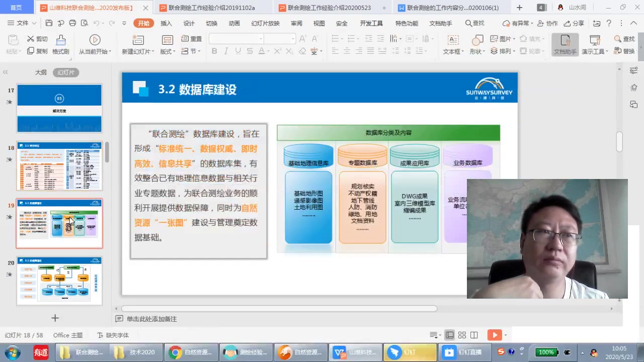This screenshot has width=644, height=362.
Task: Click the Print icon in quick toolbar
Action: pyautogui.click(x=72, y=23)
